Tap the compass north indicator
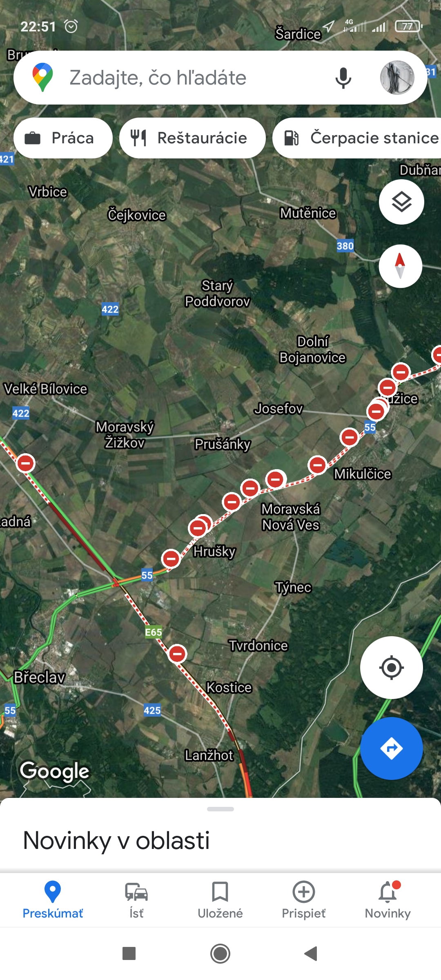Screen dimensions: 441x980 pos(400,266)
